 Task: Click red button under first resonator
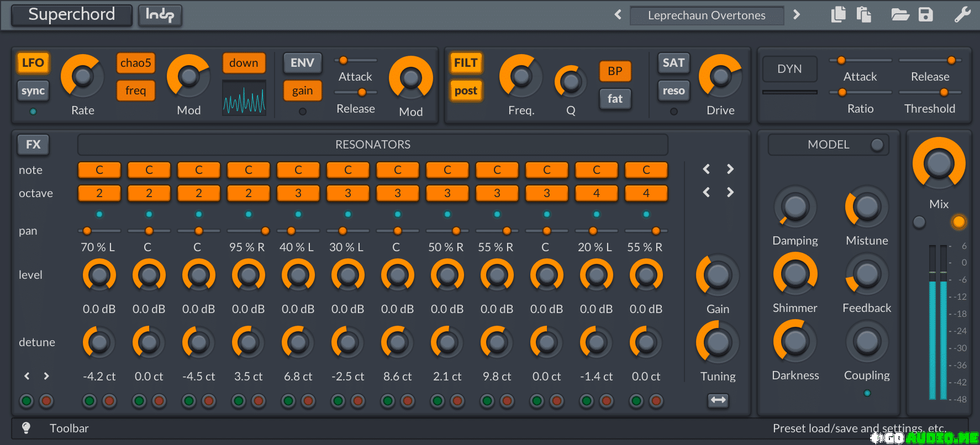click(x=109, y=401)
